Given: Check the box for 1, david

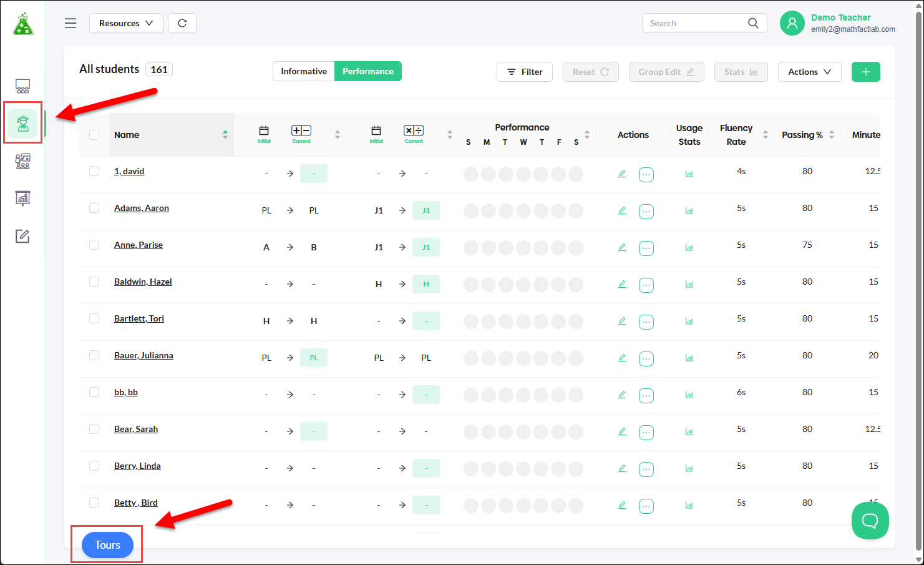Looking at the screenshot, I should tap(94, 171).
